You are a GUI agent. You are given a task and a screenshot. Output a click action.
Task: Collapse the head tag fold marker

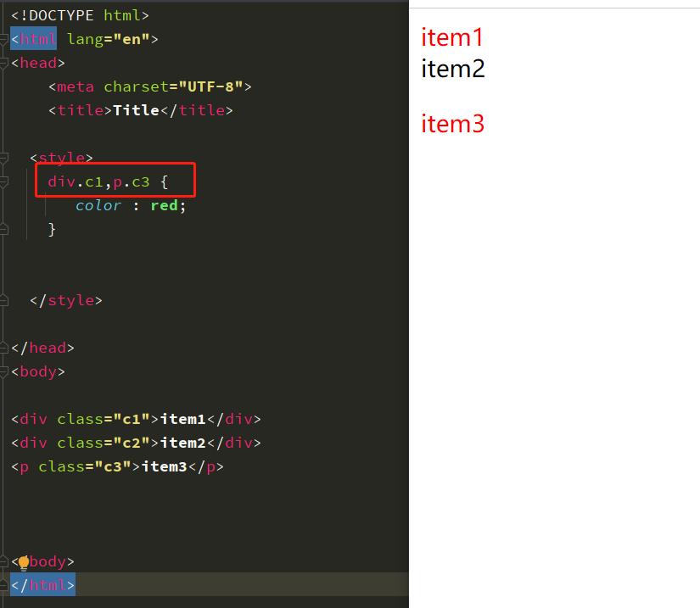click(3, 64)
